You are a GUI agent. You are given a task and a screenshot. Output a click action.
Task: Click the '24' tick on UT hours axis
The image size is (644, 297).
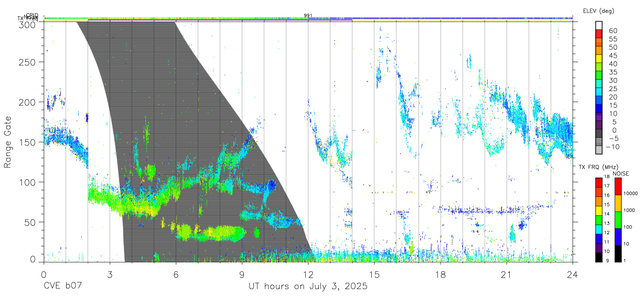pyautogui.click(x=573, y=275)
